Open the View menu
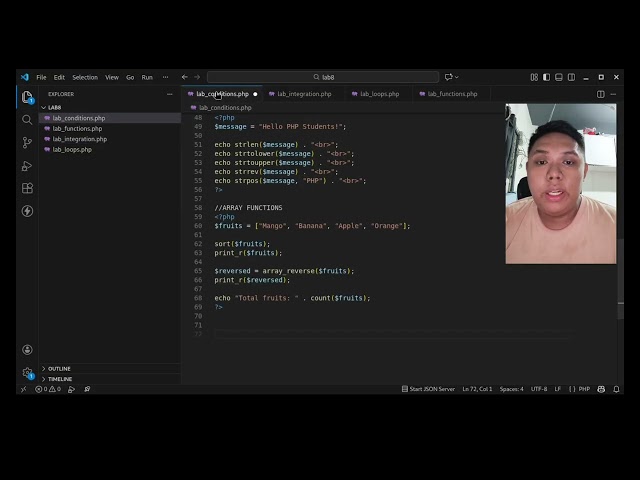Image resolution: width=640 pixels, height=480 pixels. pos(111,77)
